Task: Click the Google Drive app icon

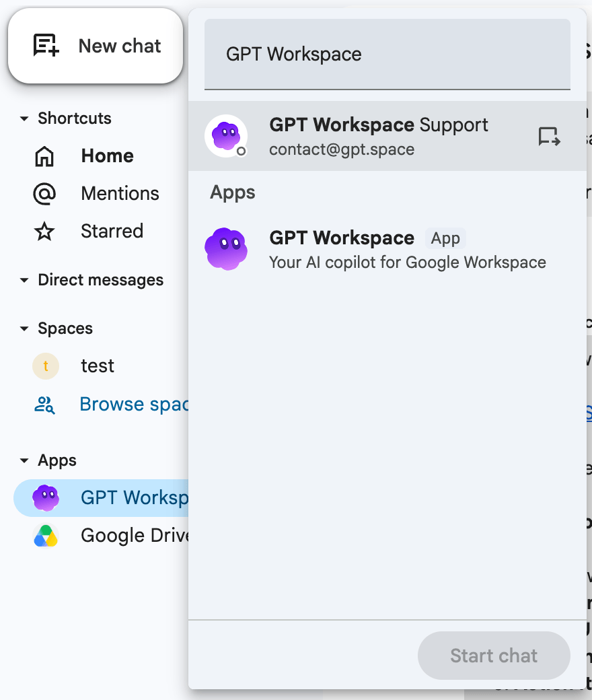Action: point(46,536)
